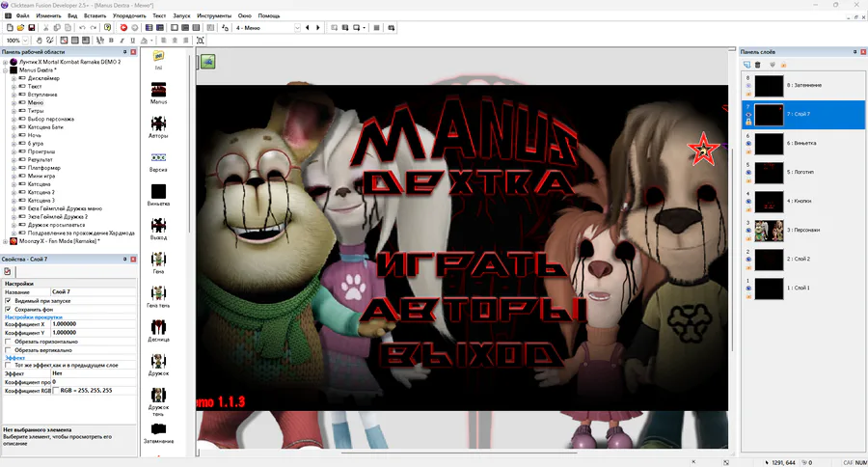
Task: Enable the Обрезать горизонтально checkbox
Action: 8,342
